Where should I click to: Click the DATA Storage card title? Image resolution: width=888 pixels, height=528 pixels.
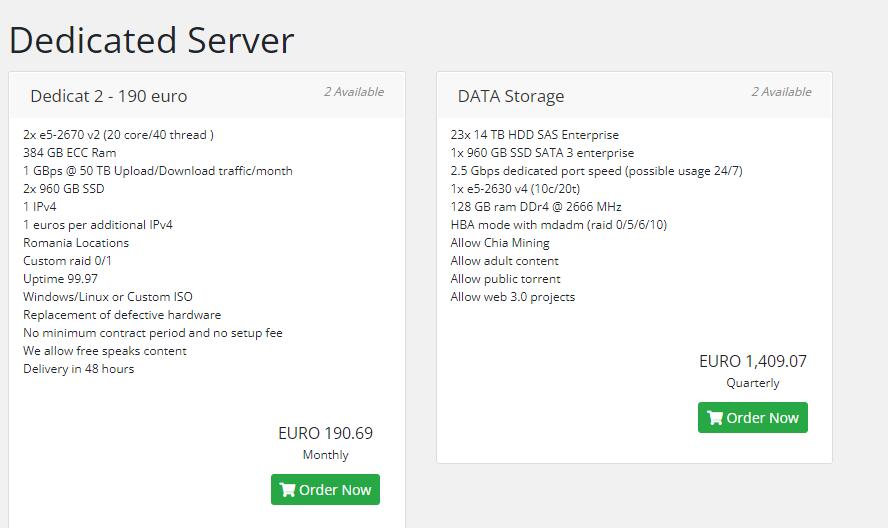pos(511,96)
